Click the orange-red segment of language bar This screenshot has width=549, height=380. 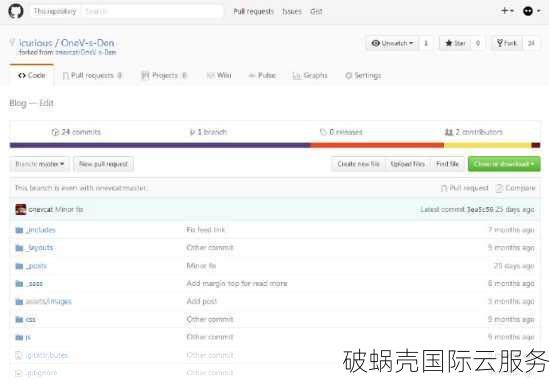pos(377,145)
